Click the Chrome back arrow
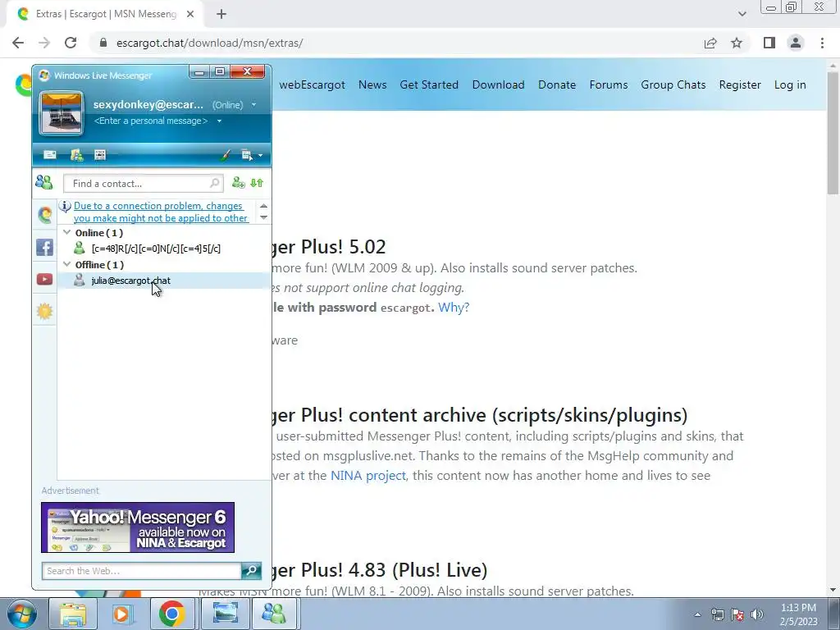This screenshot has width=840, height=630. pos(18,43)
